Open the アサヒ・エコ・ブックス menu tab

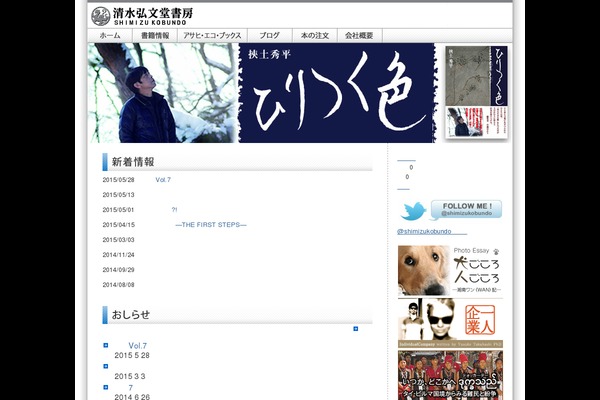[212, 36]
